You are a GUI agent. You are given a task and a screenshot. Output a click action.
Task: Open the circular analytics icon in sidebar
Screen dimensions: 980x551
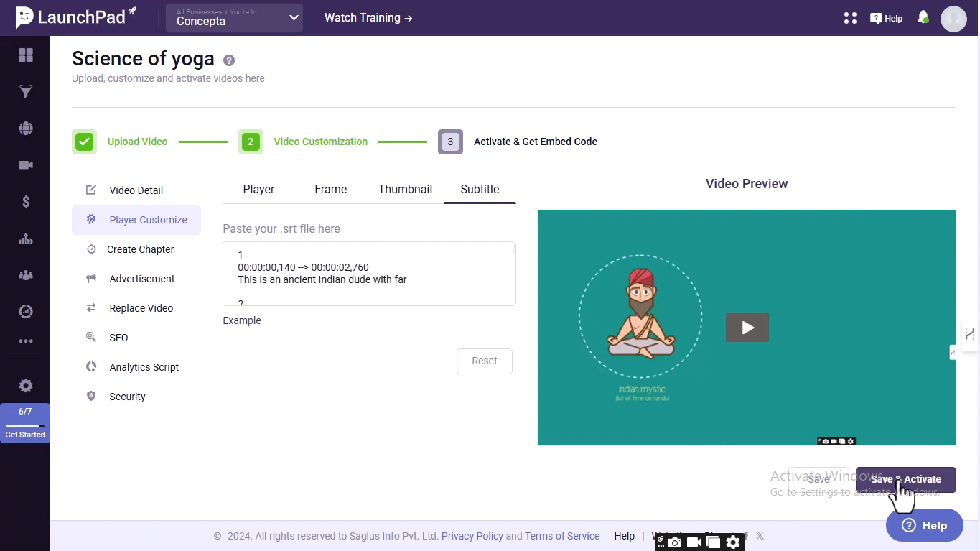pos(26,312)
